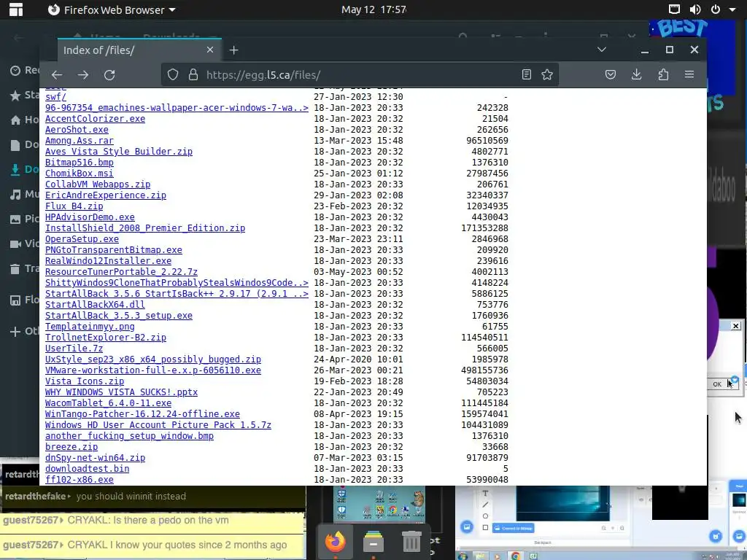
Task: Open the volume speaker icon
Action: [x=695, y=9]
